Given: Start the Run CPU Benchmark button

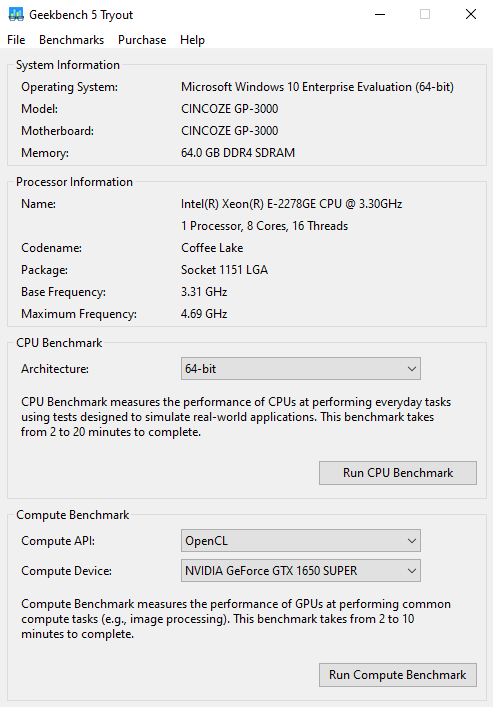Looking at the screenshot, I should click(398, 473).
